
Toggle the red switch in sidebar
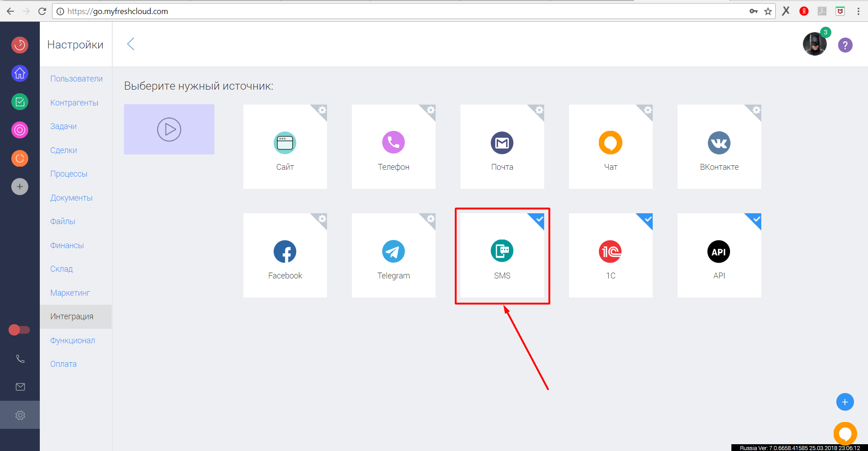coord(19,330)
